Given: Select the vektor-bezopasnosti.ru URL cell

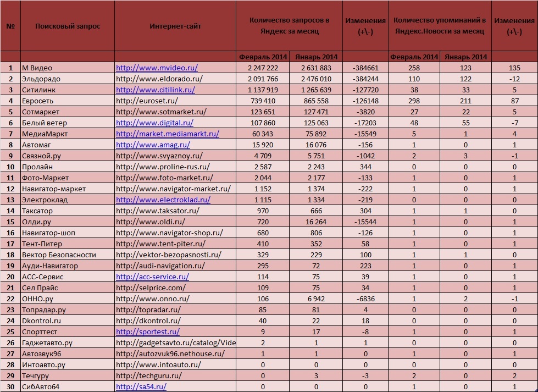Looking at the screenshot, I should click(175, 255).
